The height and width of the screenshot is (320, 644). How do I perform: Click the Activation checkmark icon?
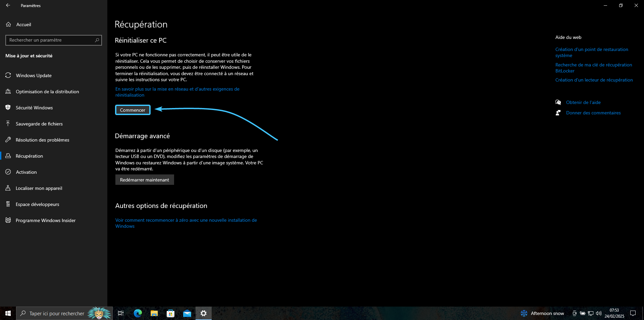pos(8,172)
